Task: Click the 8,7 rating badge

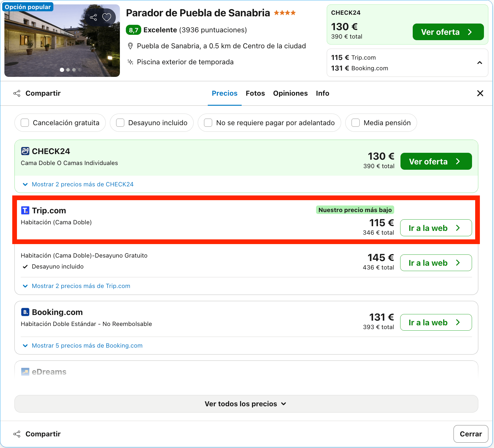Action: pyautogui.click(x=133, y=30)
